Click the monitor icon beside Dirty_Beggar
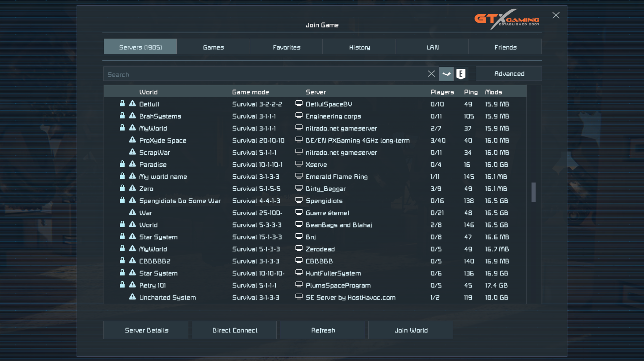This screenshot has width=644, height=361. tap(299, 188)
